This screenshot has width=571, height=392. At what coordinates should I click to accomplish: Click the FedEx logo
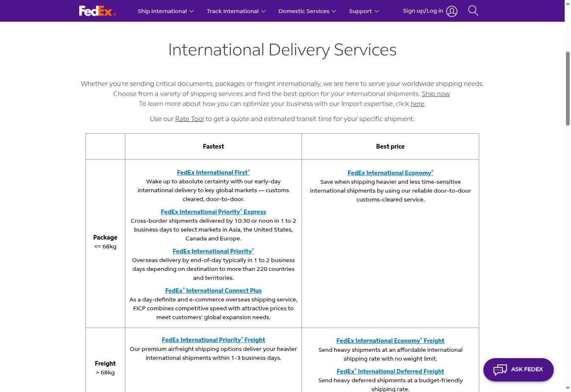pyautogui.click(x=97, y=11)
